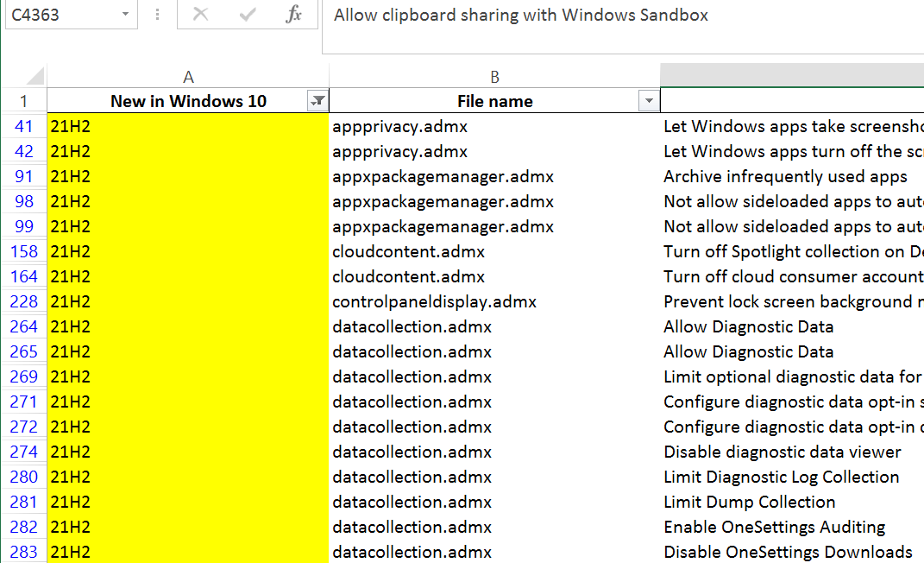924x563 pixels.
Task: Click Allow Diagnostic Data in row 264
Action: pos(792,326)
